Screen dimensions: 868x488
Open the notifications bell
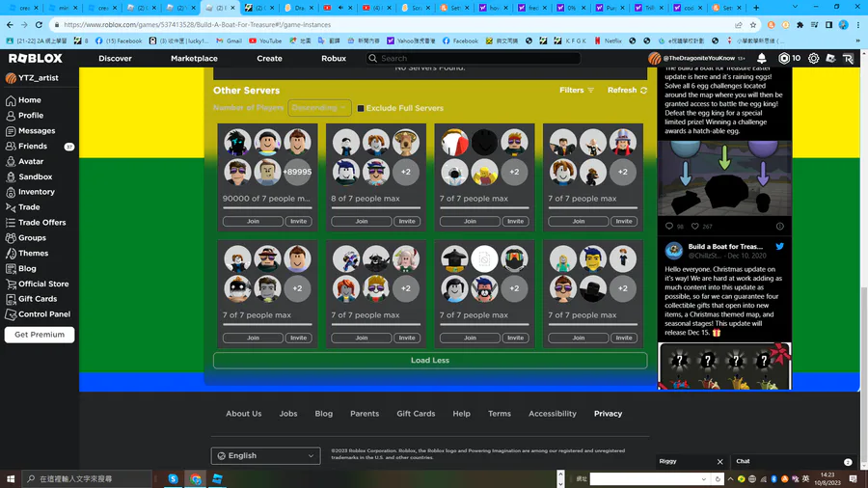[762, 58]
